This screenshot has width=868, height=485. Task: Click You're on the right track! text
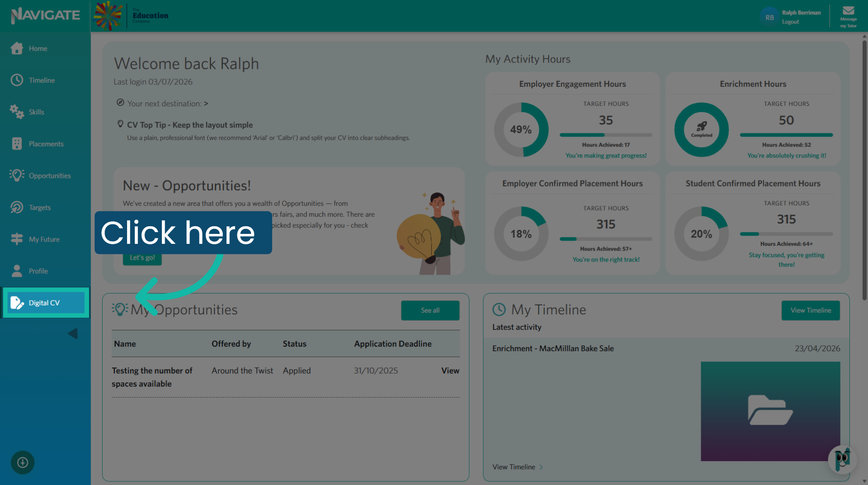[x=606, y=260]
